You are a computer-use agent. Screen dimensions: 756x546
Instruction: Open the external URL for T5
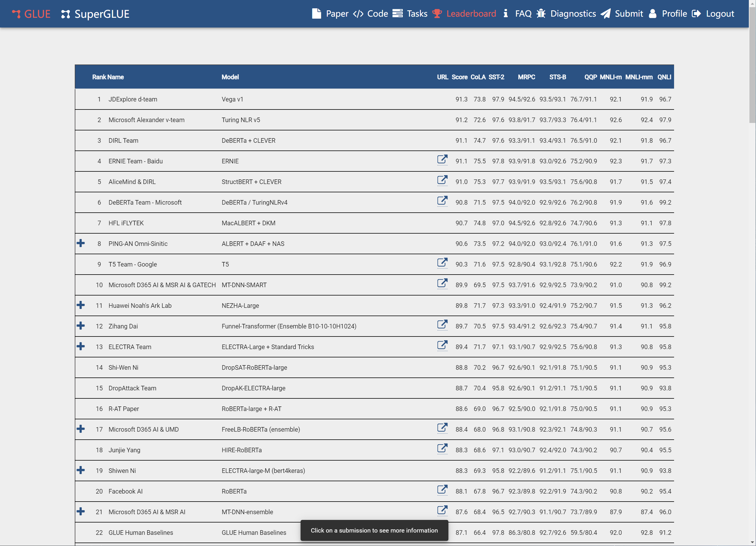442,263
